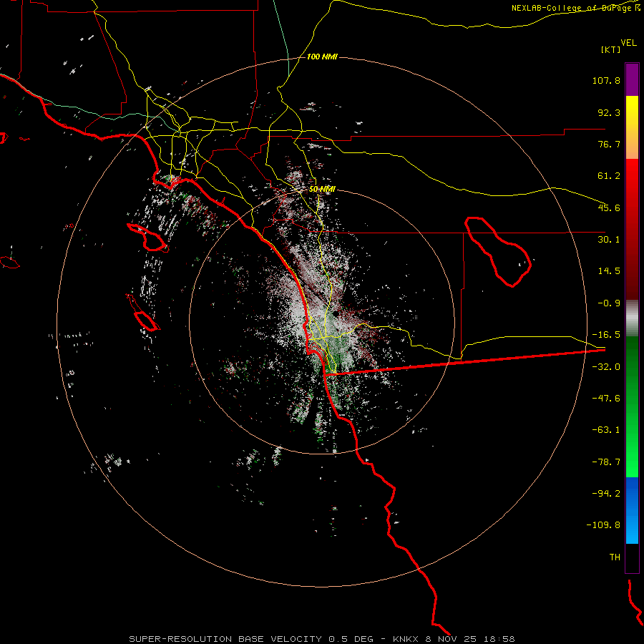Click the 45.6 scale value
Viewport: 644px width, 644px height.
pyautogui.click(x=609, y=208)
